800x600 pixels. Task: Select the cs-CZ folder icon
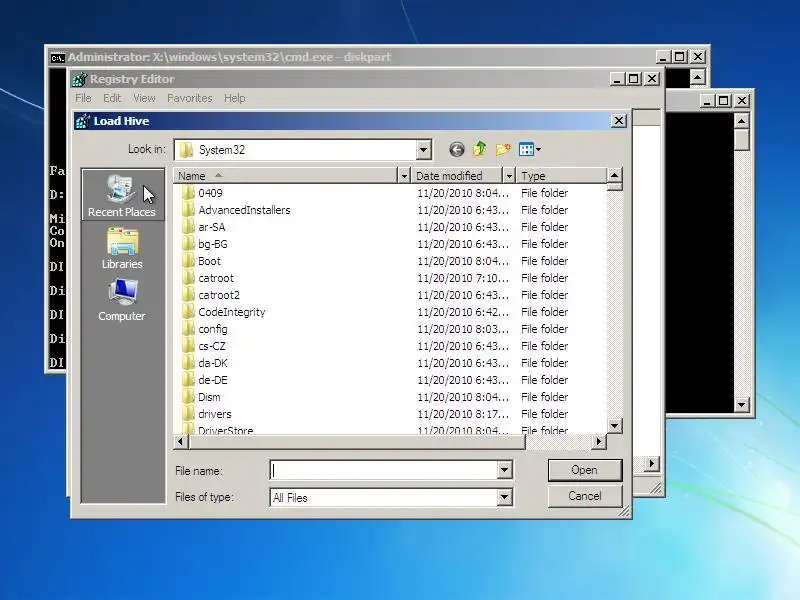pos(188,346)
